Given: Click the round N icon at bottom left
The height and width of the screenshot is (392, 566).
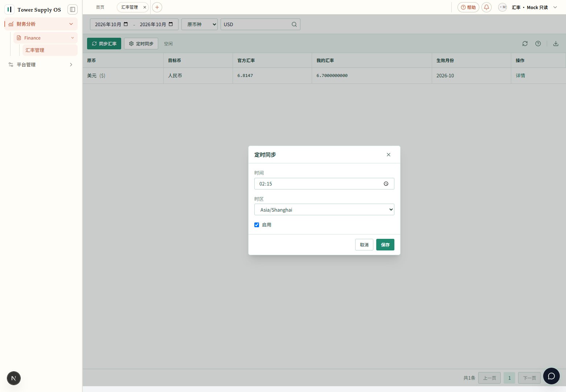Looking at the screenshot, I should click(14, 378).
